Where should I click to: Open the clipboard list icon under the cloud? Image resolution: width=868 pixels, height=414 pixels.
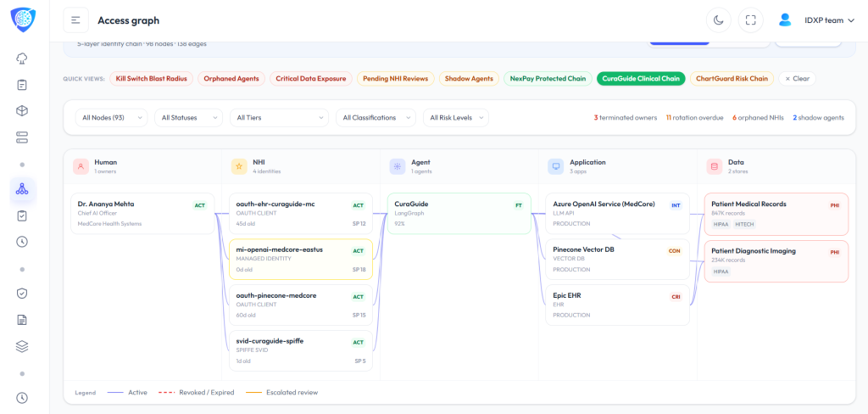click(x=22, y=85)
